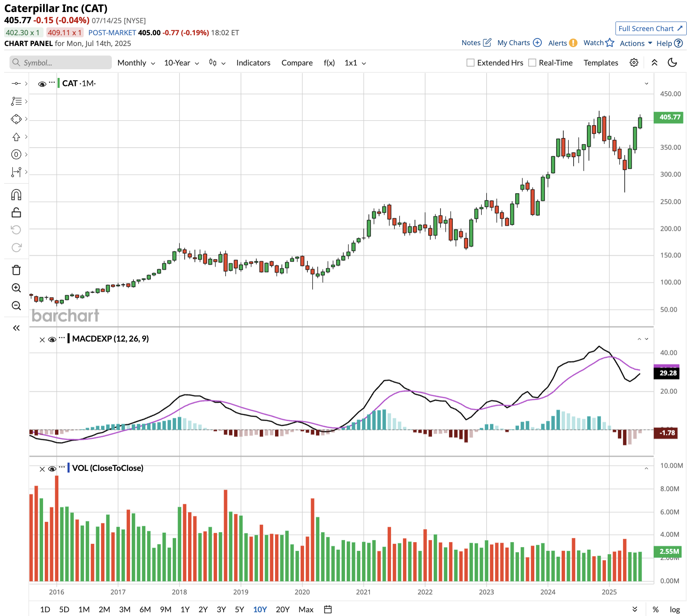This screenshot has width=700, height=616.
Task: Toggle the lock drawings padlock
Action: point(16,212)
